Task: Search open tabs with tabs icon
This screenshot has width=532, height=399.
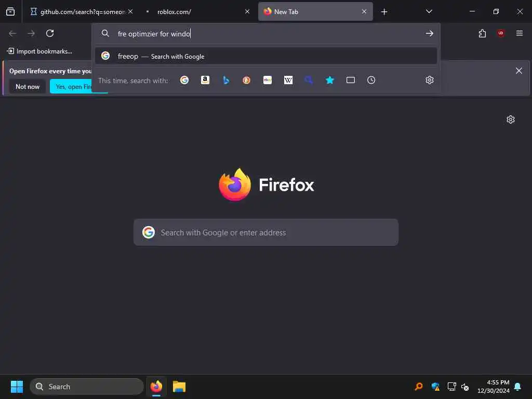Action: (351, 80)
